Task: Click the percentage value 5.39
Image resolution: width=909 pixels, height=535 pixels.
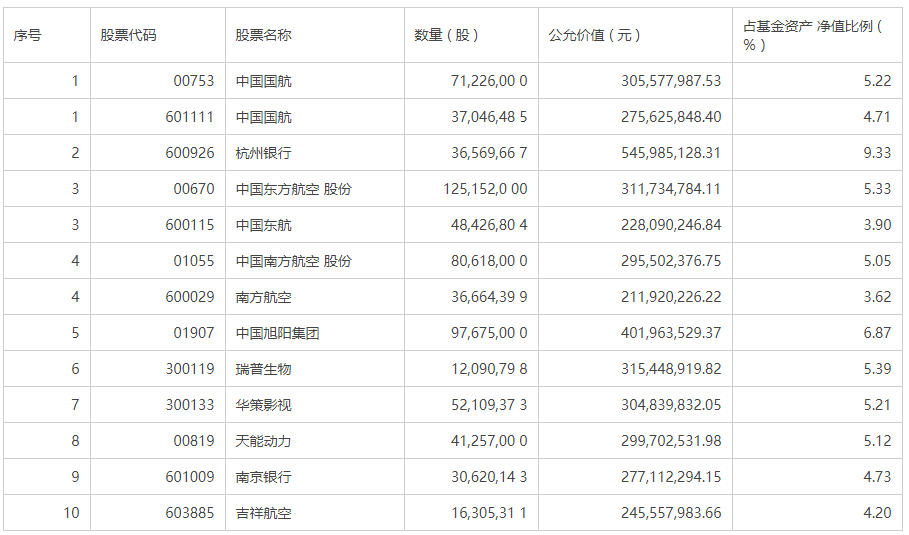Action: [x=877, y=369]
